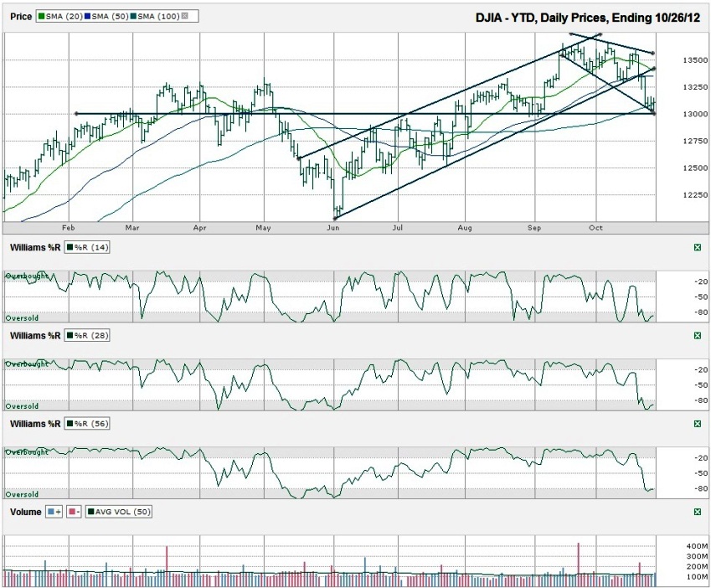Click the Williams %R heading beside %R (28)

35,336
